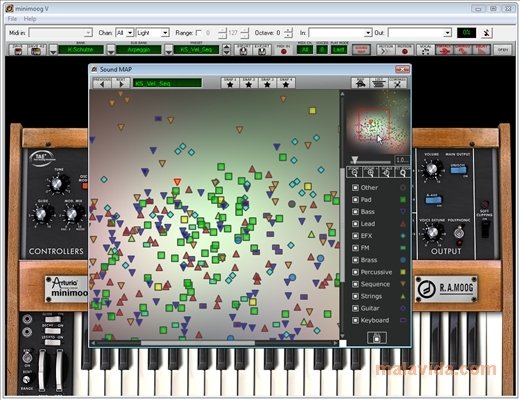Click the All filter button below Keyboard
This screenshot has height=400, width=520.
click(377, 337)
